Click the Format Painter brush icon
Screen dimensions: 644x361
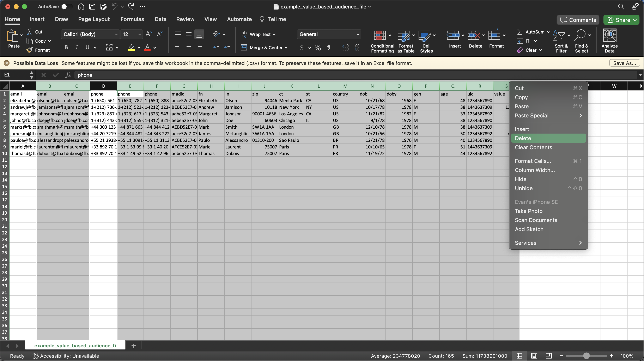point(30,50)
